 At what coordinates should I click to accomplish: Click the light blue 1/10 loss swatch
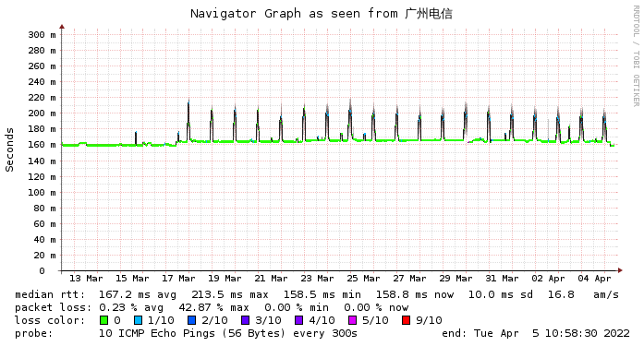click(139, 320)
